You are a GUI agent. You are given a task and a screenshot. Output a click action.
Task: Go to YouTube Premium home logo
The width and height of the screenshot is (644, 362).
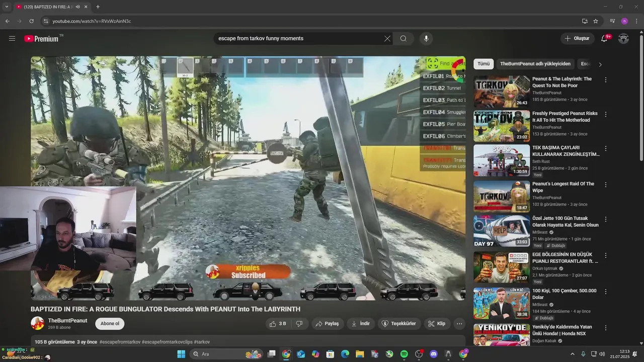tap(41, 39)
